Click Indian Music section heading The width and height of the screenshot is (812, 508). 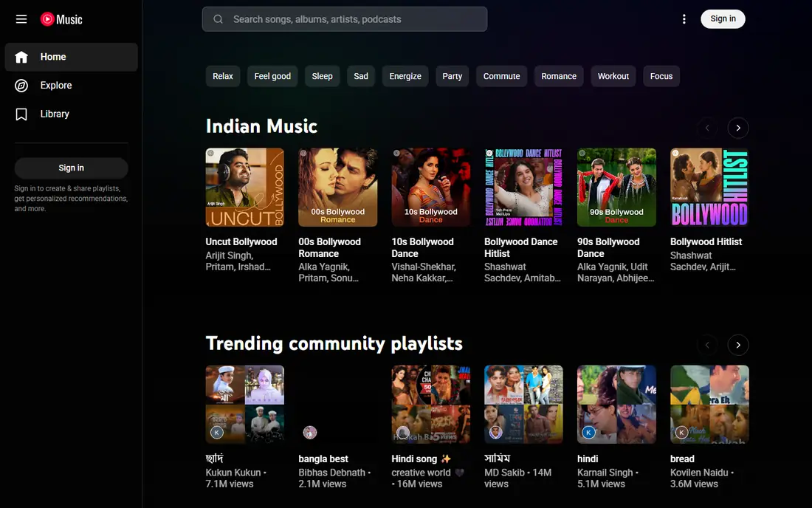pos(261,126)
